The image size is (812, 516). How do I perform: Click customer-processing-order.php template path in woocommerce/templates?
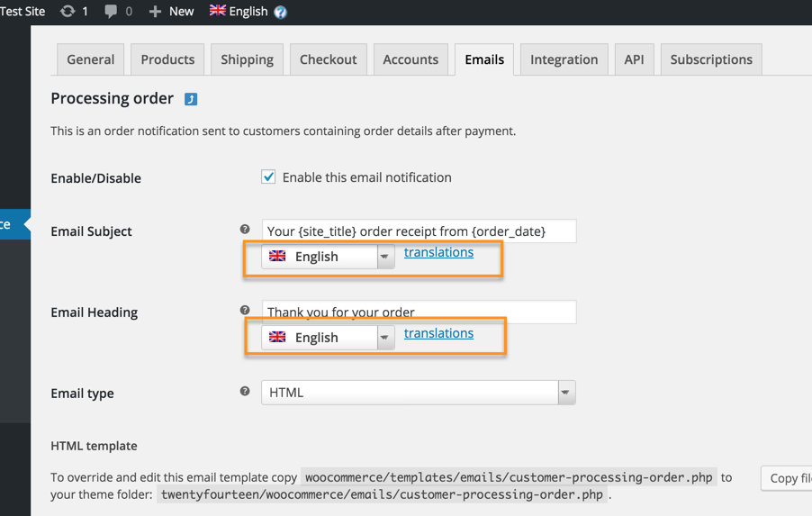click(x=509, y=477)
